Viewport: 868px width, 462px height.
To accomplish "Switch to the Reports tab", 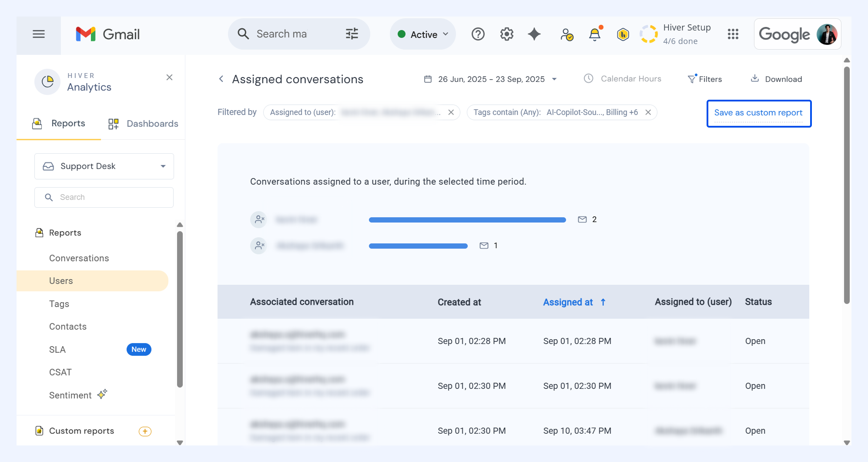I will coord(59,124).
